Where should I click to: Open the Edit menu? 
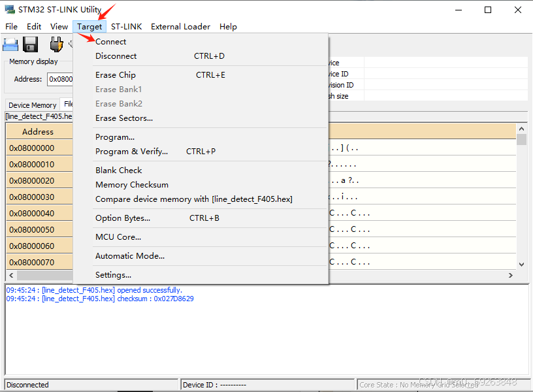(x=34, y=27)
